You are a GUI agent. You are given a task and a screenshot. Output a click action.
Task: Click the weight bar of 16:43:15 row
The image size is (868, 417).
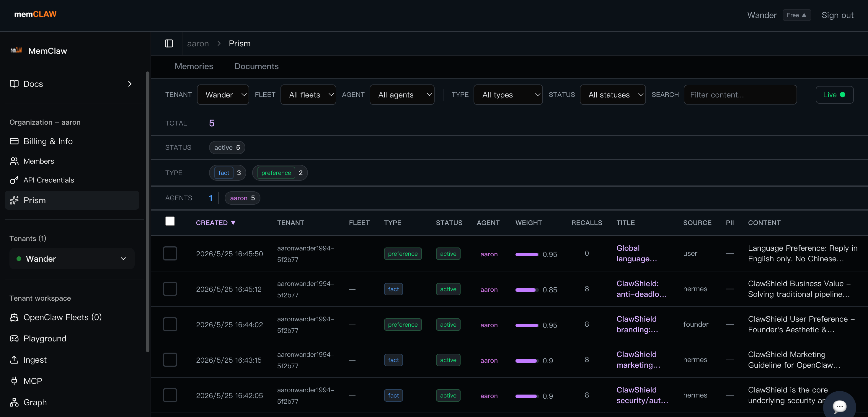(527, 361)
